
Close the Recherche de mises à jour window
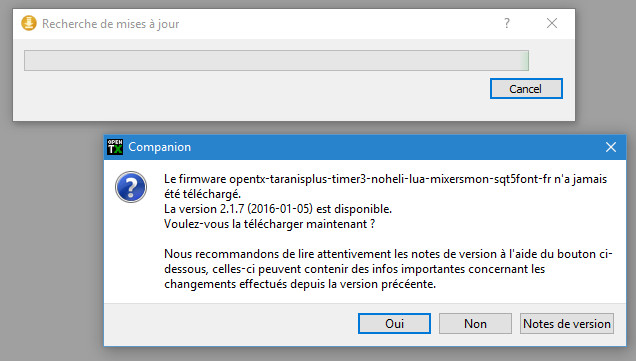click(x=552, y=23)
